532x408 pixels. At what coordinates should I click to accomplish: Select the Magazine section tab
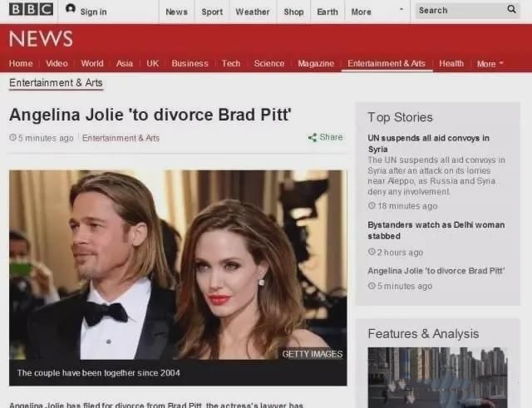[316, 64]
